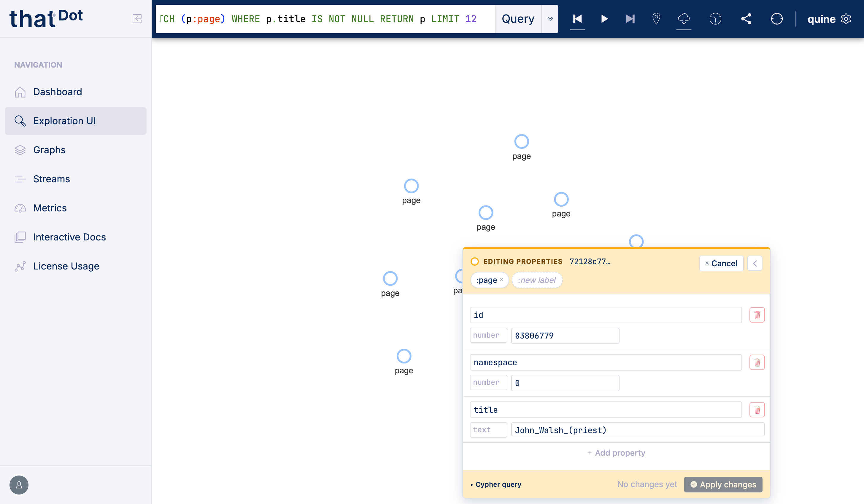Screen dimensions: 864x504
Task: Cancel editing properties
Action: 721,264
